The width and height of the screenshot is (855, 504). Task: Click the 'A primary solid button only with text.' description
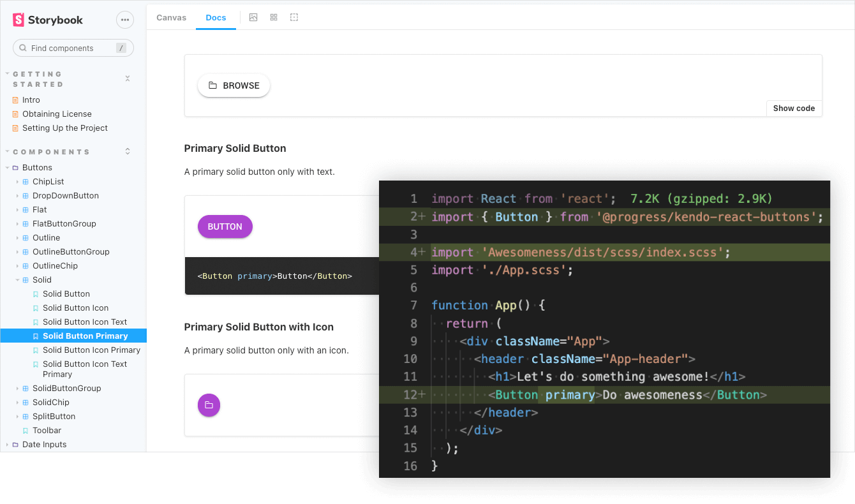point(260,172)
